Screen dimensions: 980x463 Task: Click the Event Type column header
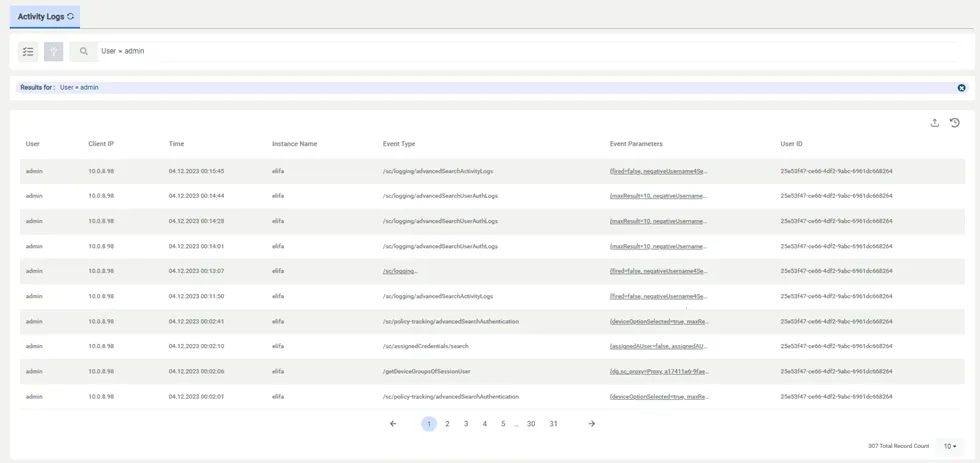(x=399, y=144)
